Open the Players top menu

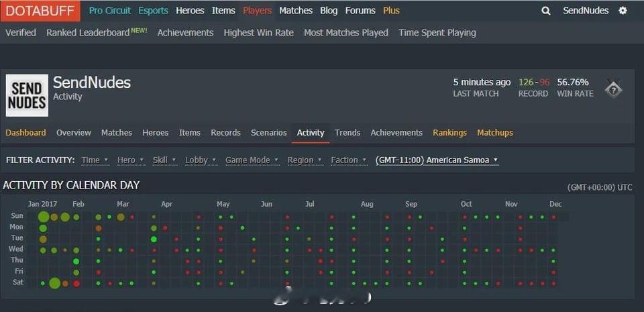coord(257,11)
